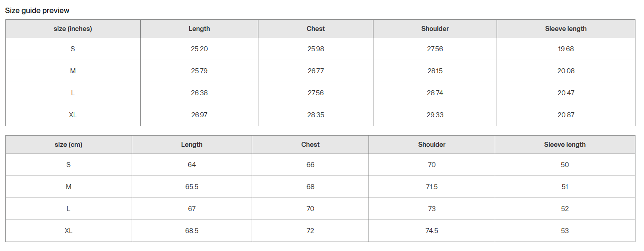Click the 71.5 shoulder cell
This screenshot has width=644, height=251.
pyautogui.click(x=432, y=187)
